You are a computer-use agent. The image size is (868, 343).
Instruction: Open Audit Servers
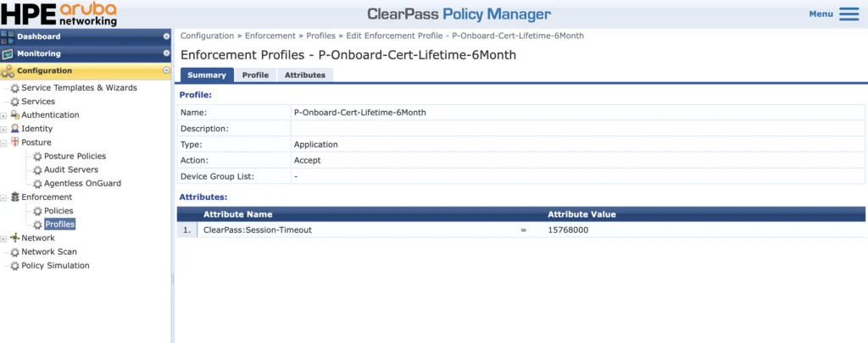71,170
